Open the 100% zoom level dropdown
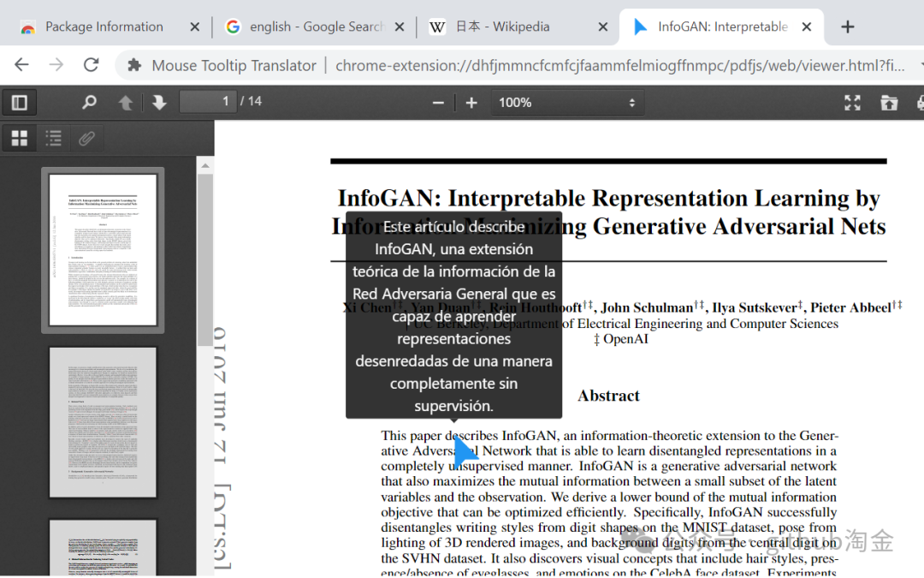Viewport: 924px width, 578px height. [567, 103]
